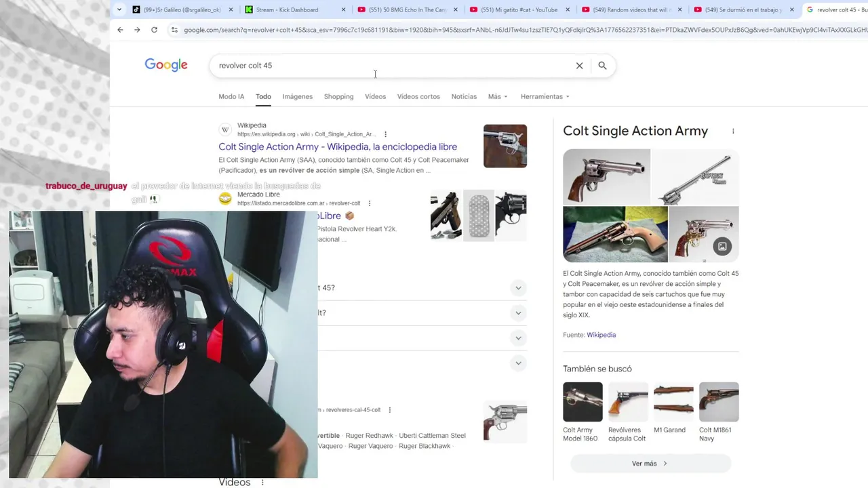The image size is (868, 488).
Task: Expand the Más dropdown menu
Action: (x=498, y=96)
